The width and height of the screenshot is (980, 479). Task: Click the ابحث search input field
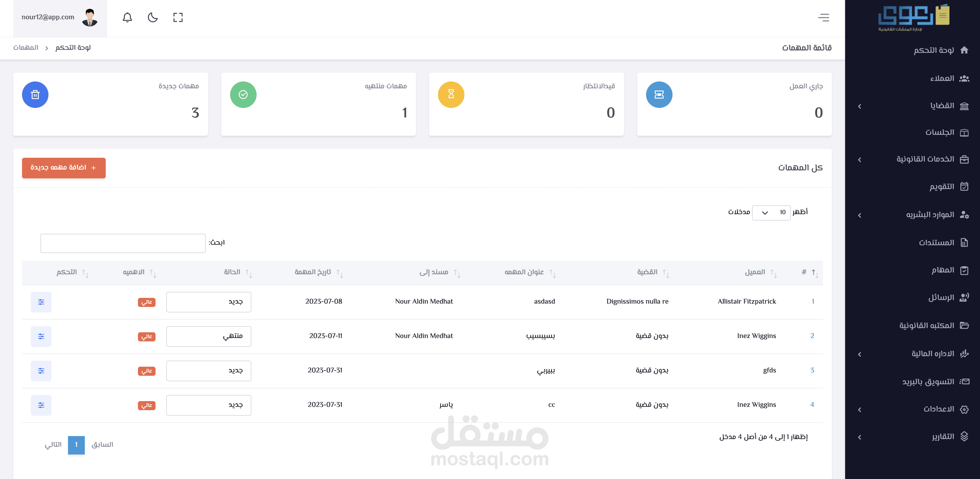tap(123, 243)
